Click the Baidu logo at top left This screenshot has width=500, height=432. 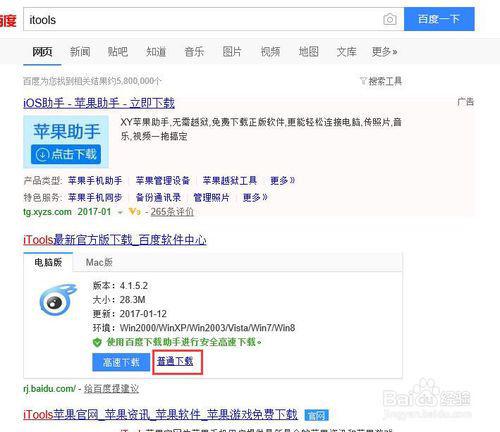click(8, 20)
